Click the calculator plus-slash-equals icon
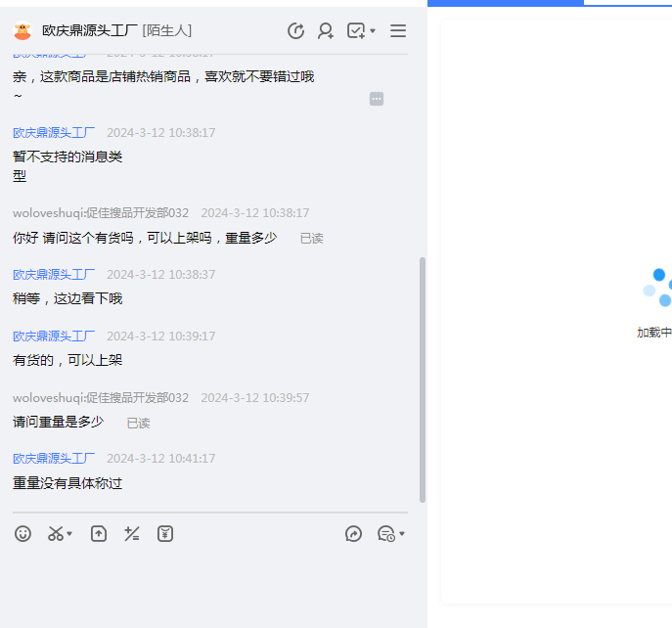The width and height of the screenshot is (672, 628). pyautogui.click(x=132, y=534)
